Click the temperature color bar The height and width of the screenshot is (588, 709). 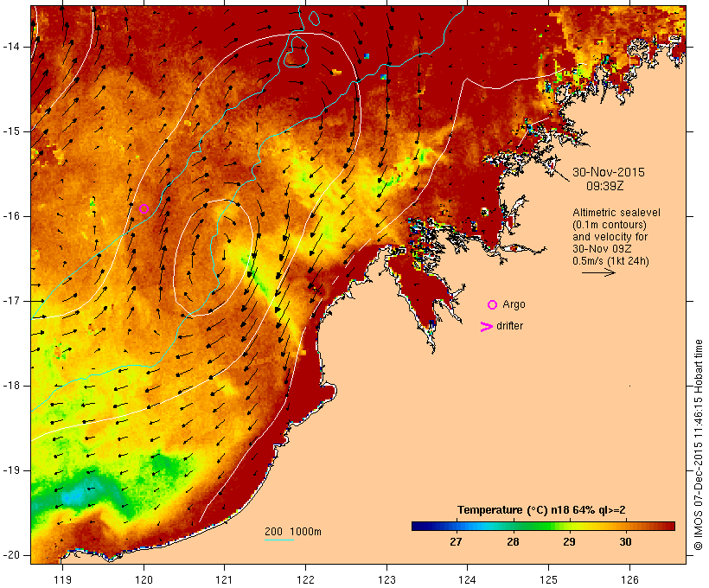543,526
